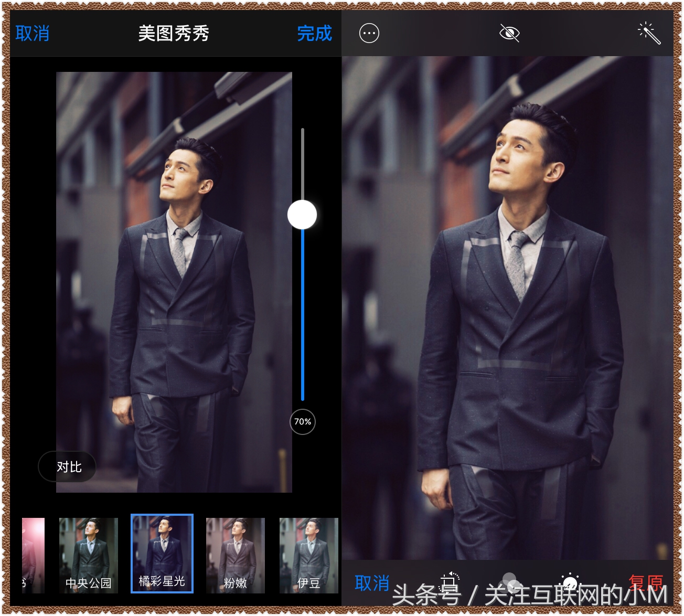This screenshot has height=616, width=684.
Task: Open the light adjustment dial icon
Action: click(x=570, y=582)
